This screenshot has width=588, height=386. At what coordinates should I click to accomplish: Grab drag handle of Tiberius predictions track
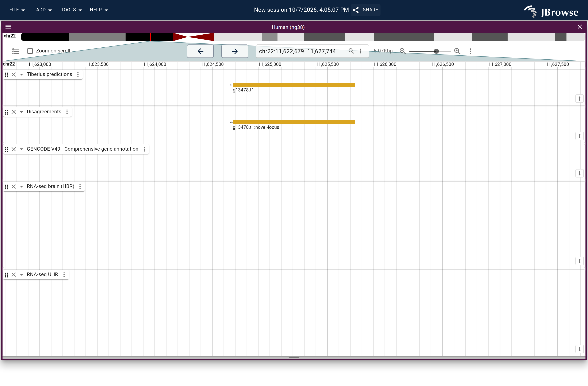(7, 75)
